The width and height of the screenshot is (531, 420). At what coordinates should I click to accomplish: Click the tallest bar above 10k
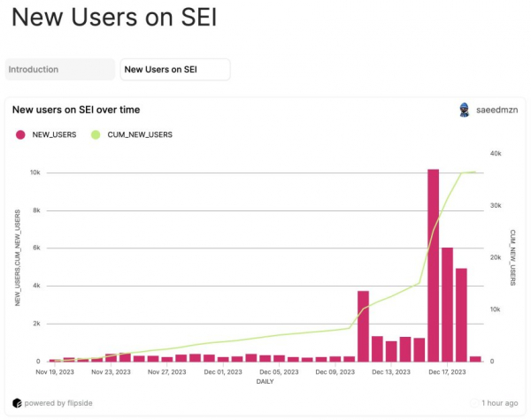433,265
